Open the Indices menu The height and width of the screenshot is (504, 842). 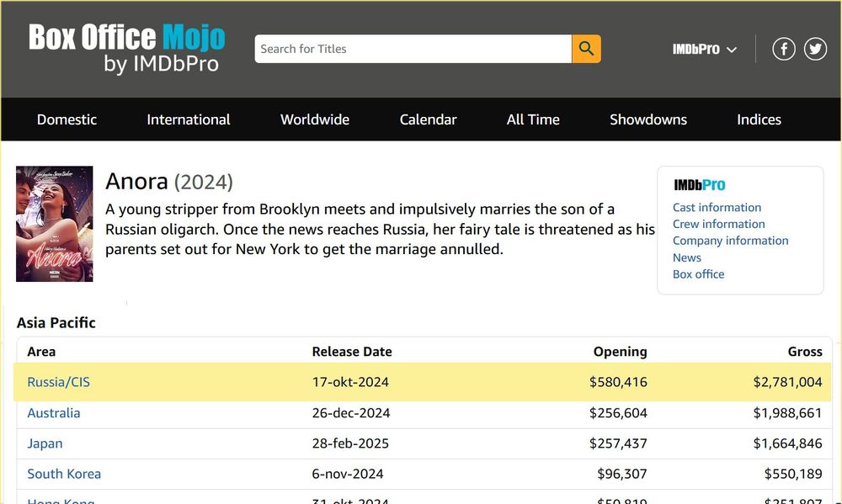759,119
